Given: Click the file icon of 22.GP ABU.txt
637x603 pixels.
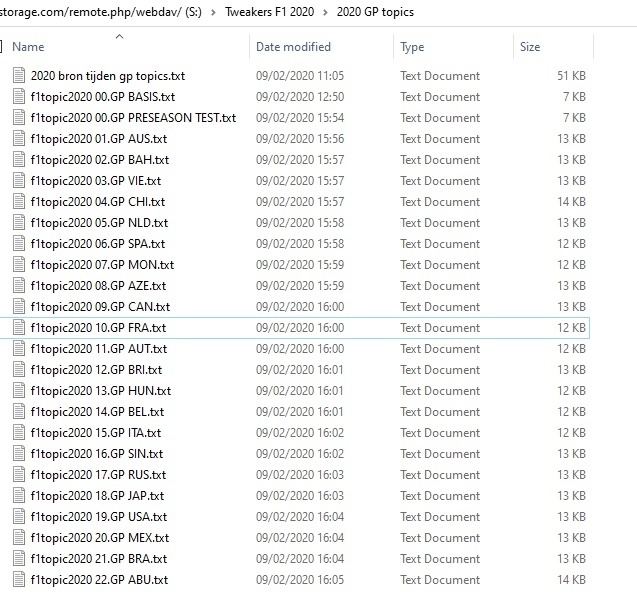Looking at the screenshot, I should (x=19, y=580).
